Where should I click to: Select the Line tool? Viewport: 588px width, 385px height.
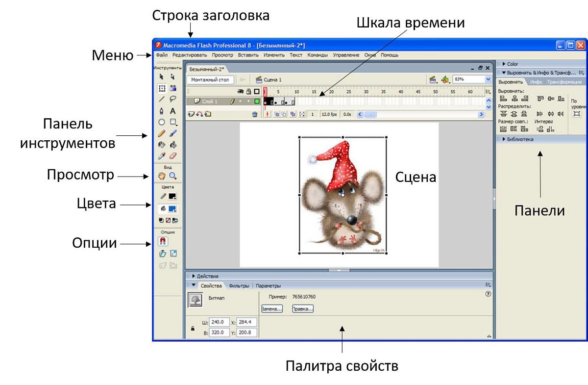pyautogui.click(x=161, y=100)
